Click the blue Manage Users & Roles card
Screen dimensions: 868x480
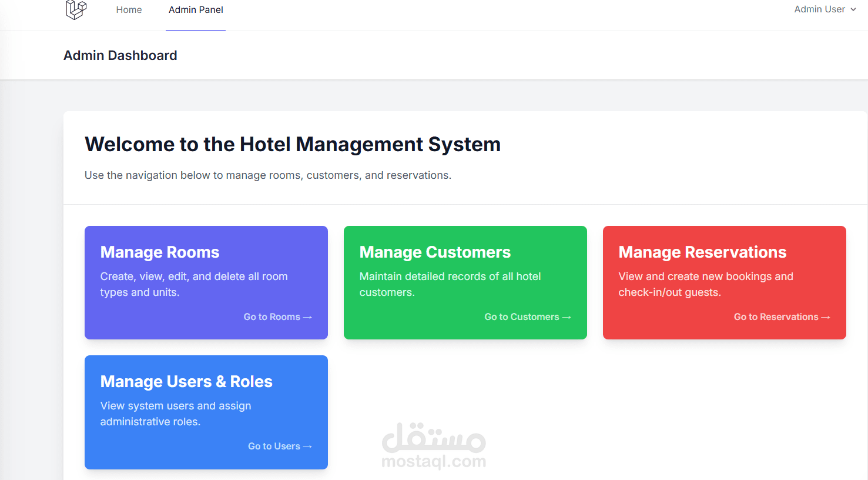pos(206,412)
